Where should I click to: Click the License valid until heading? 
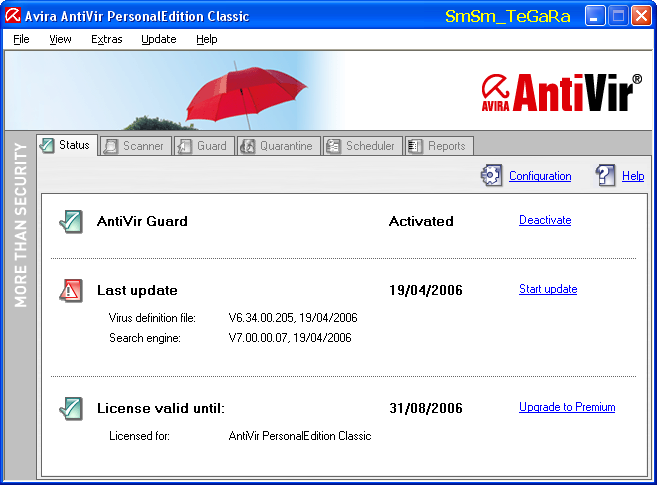(x=161, y=408)
